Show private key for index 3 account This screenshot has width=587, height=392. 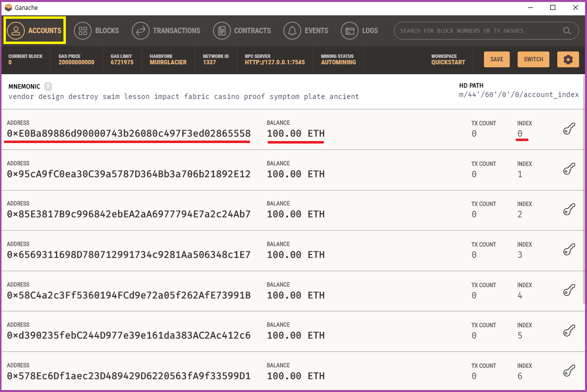pos(569,250)
